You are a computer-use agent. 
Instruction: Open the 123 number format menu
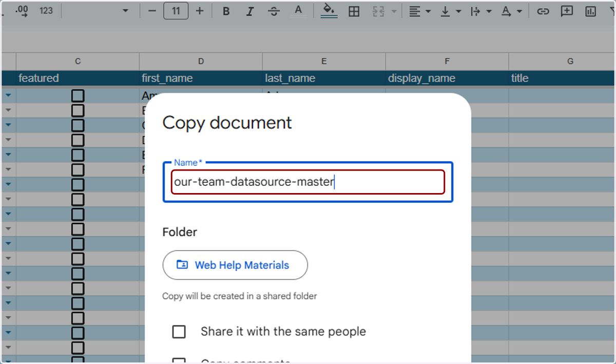pyautogui.click(x=46, y=11)
